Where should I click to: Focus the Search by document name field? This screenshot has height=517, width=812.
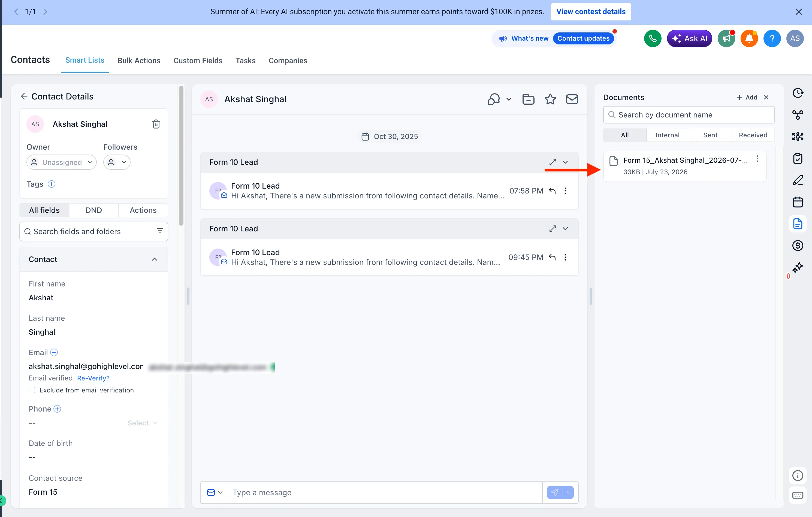point(689,115)
